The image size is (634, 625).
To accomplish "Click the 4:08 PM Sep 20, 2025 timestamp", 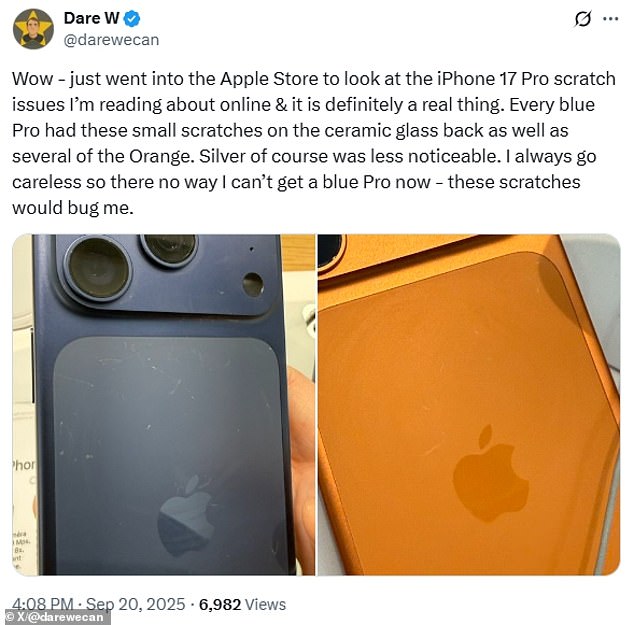I will point(99,604).
